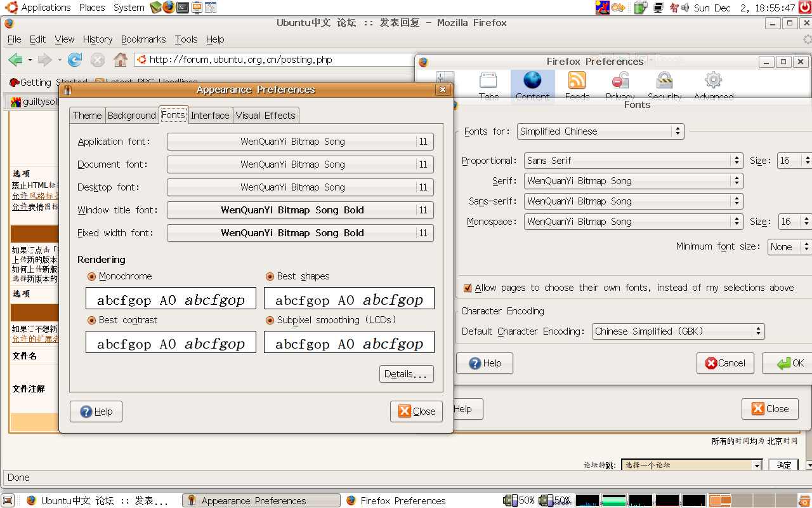Image resolution: width=812 pixels, height=508 pixels.
Task: Open the Sans-serif font dropdown
Action: click(x=633, y=201)
